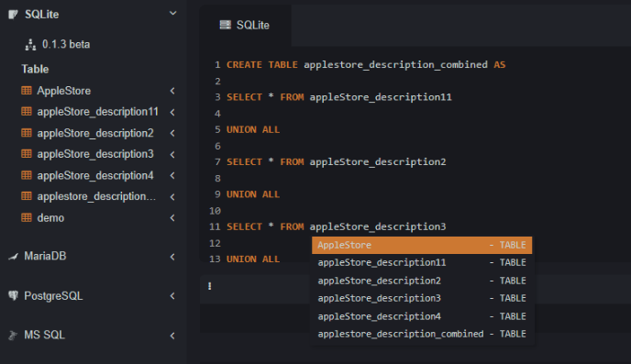Open the demo table in sidebar
The width and height of the screenshot is (631, 364).
50,218
